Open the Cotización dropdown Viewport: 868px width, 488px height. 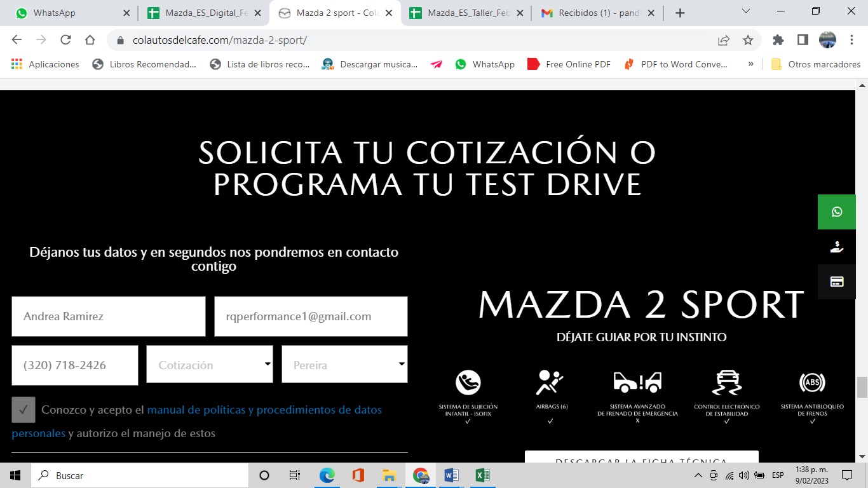[210, 364]
